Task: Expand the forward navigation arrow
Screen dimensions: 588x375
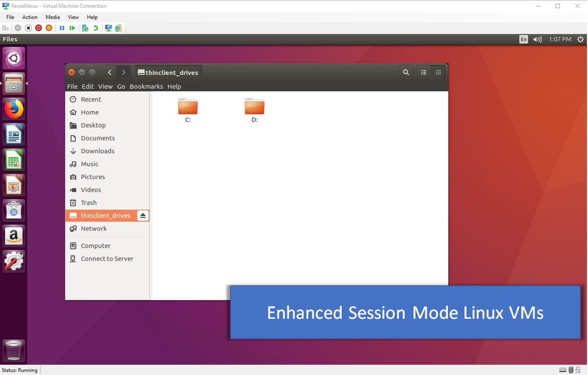Action: point(123,72)
